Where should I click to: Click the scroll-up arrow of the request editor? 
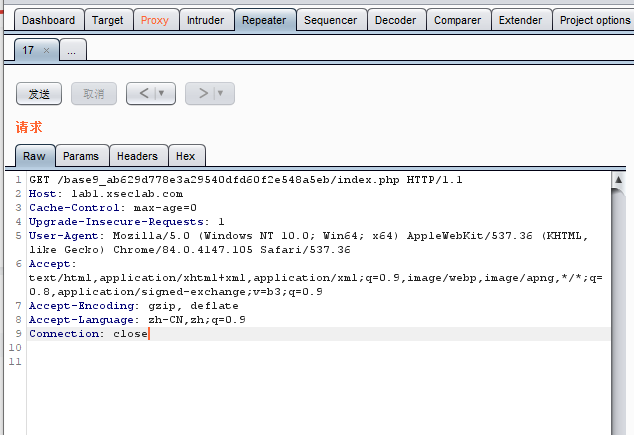tap(618, 179)
